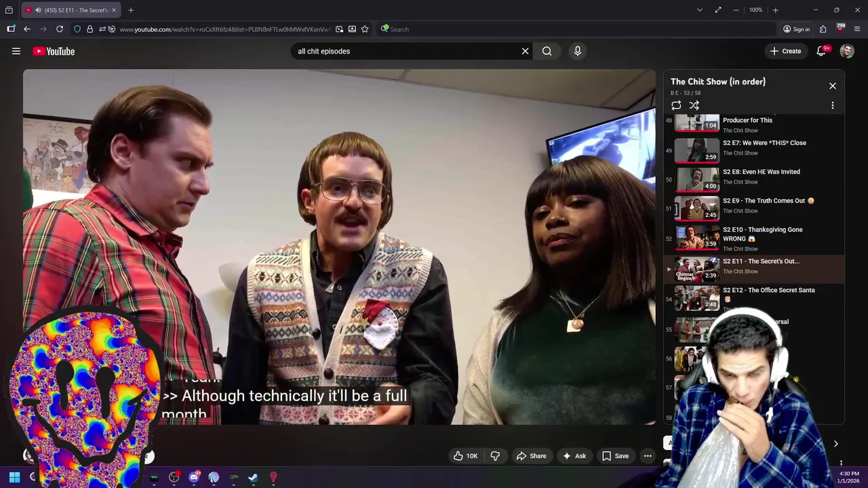Open 'The Chit Show (in order)' playlist title
The image size is (868, 488).
pyautogui.click(x=718, y=81)
